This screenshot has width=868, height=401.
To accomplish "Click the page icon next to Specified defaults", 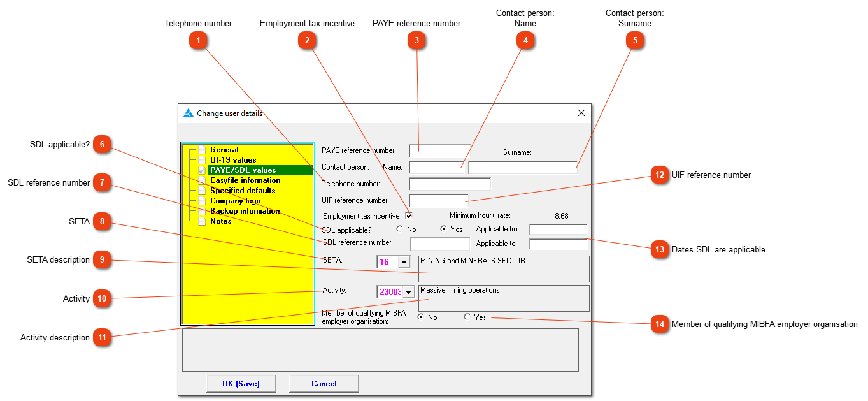I will point(202,191).
